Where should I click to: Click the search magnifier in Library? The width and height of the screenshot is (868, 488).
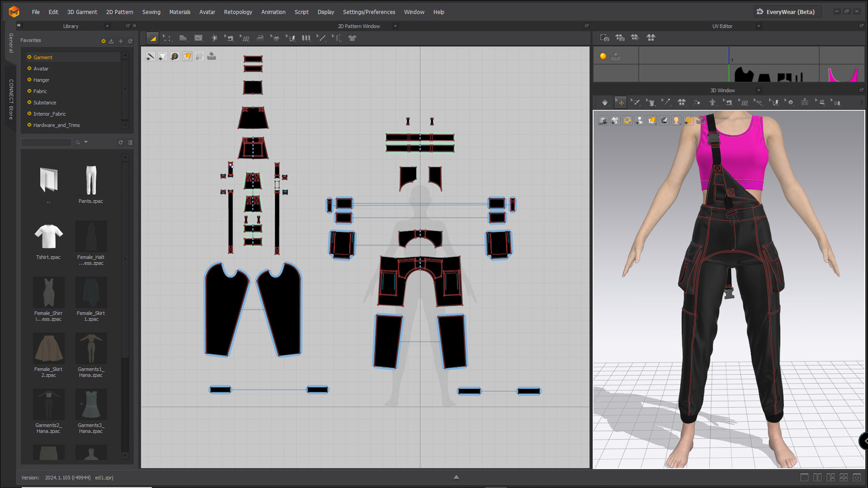(x=78, y=143)
